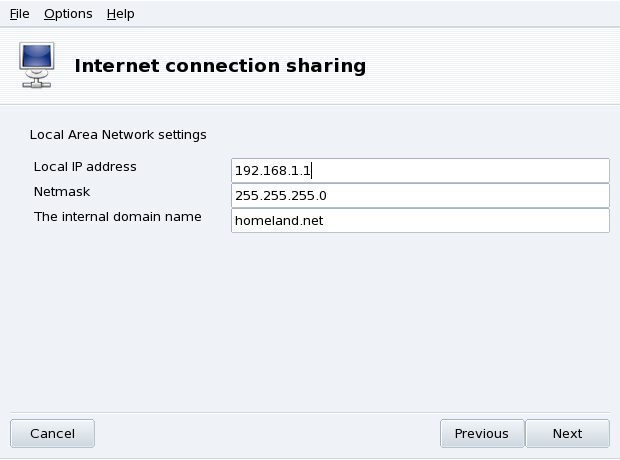Click the 'Local Area Network settings' label
The height and width of the screenshot is (460, 620).
click(x=118, y=134)
